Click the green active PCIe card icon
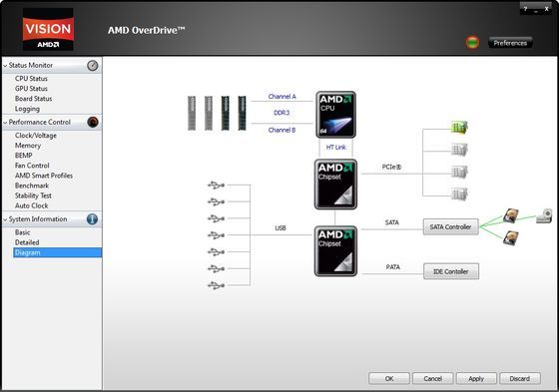559x392 pixels. pyautogui.click(x=459, y=127)
